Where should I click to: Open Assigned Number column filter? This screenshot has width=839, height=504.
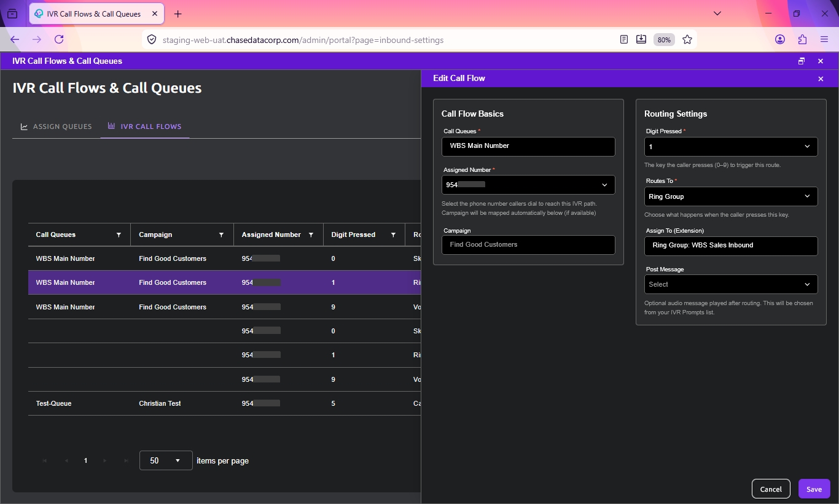pyautogui.click(x=311, y=235)
